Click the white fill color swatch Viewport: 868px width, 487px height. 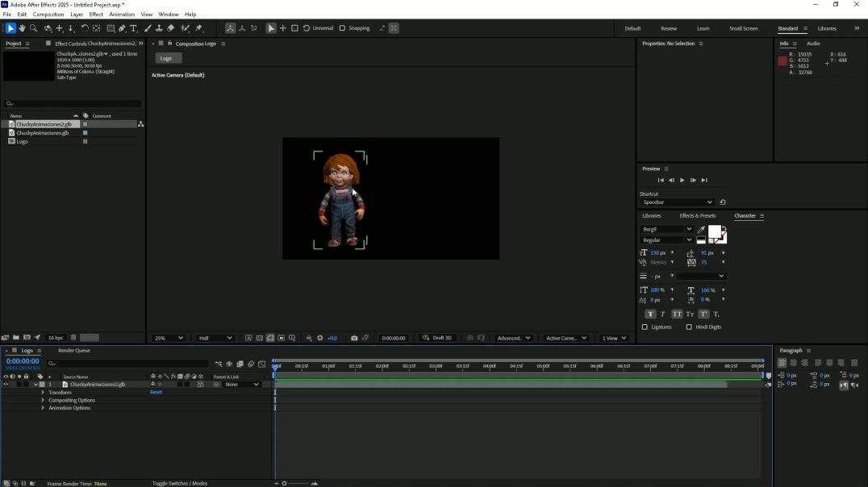pyautogui.click(x=714, y=231)
